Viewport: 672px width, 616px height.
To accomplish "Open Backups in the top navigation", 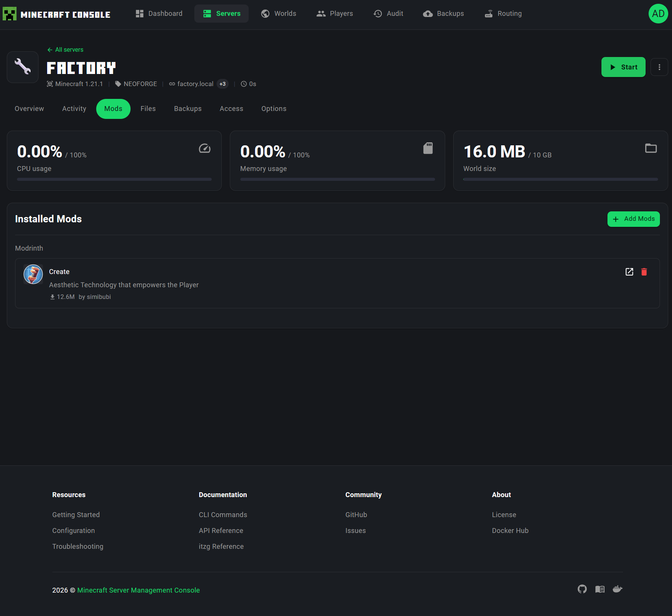I will (x=443, y=14).
